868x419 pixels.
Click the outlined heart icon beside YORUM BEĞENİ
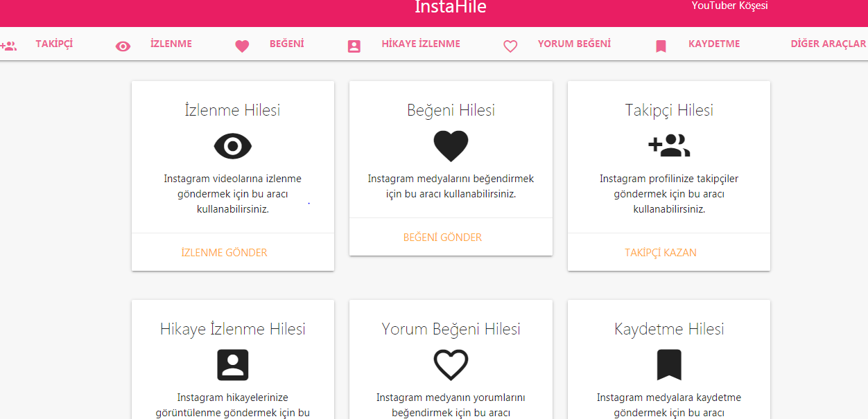click(510, 46)
